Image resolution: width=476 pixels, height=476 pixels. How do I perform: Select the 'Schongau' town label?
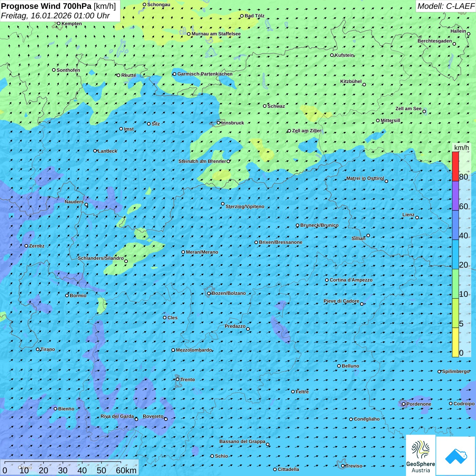(x=158, y=4)
